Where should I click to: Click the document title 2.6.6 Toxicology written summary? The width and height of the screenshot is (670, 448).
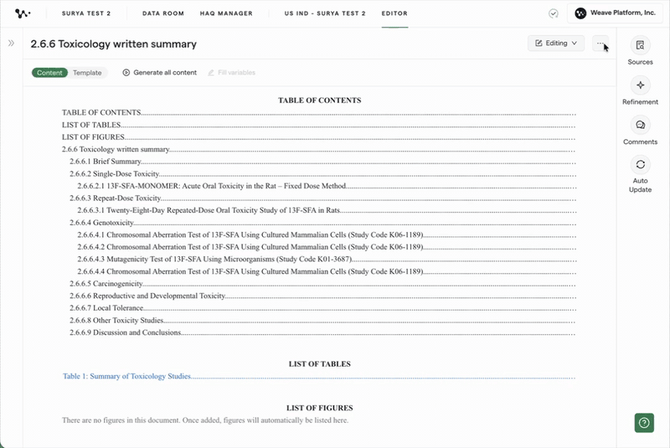pos(114,44)
